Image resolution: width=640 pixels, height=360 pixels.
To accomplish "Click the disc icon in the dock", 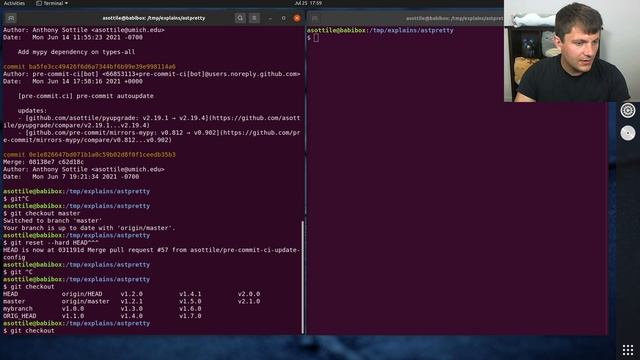I will pyautogui.click(x=628, y=133).
